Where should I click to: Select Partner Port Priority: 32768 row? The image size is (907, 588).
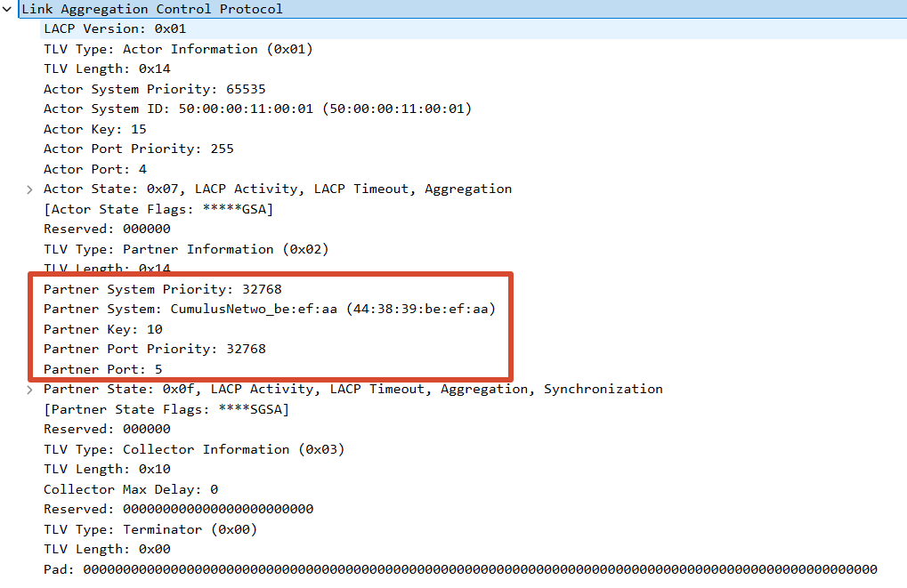(x=155, y=349)
